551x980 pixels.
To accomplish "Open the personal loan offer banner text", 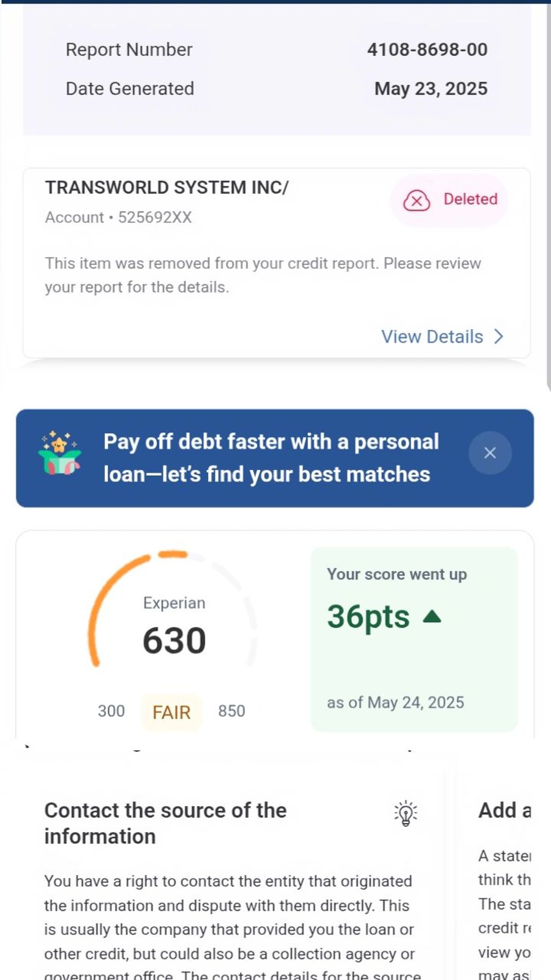I will 271,458.
